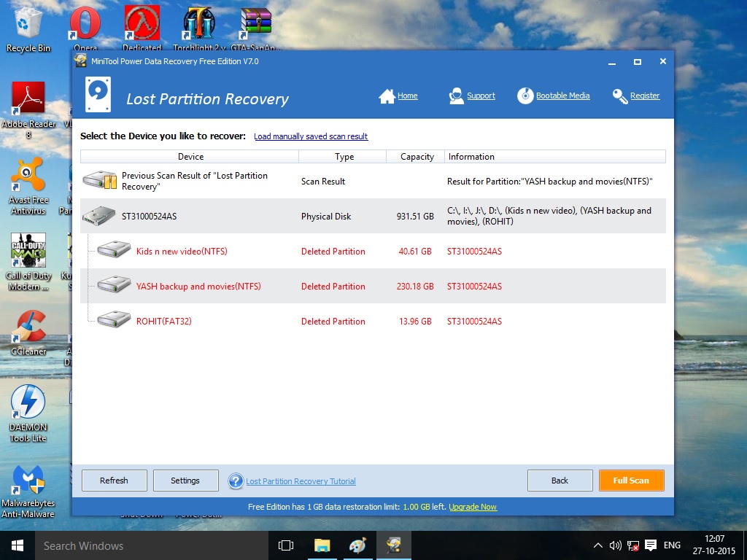Click the Register key icon
This screenshot has width=747, height=560.
[x=620, y=96]
